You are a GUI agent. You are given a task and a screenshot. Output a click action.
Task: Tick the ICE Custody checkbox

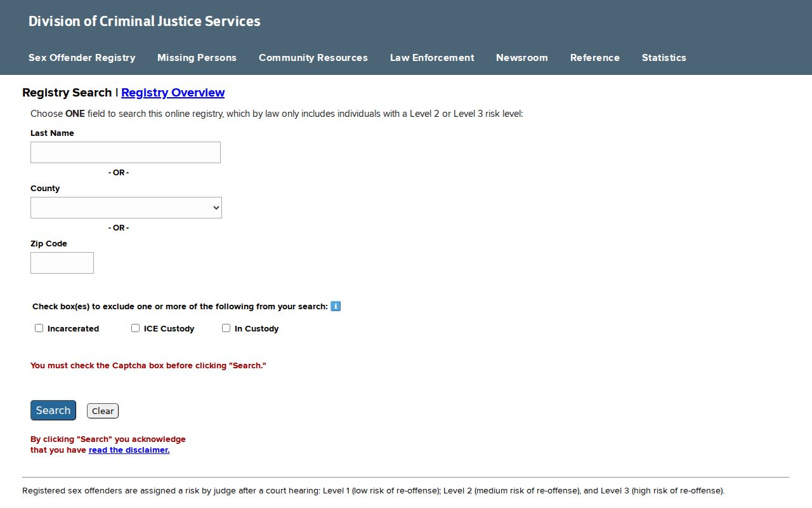(x=135, y=328)
